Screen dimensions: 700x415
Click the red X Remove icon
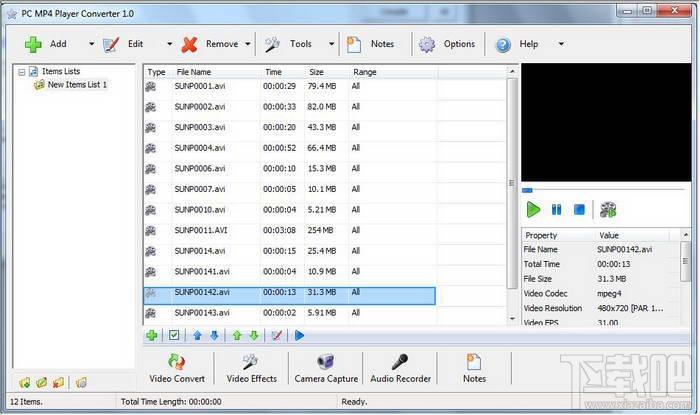189,44
